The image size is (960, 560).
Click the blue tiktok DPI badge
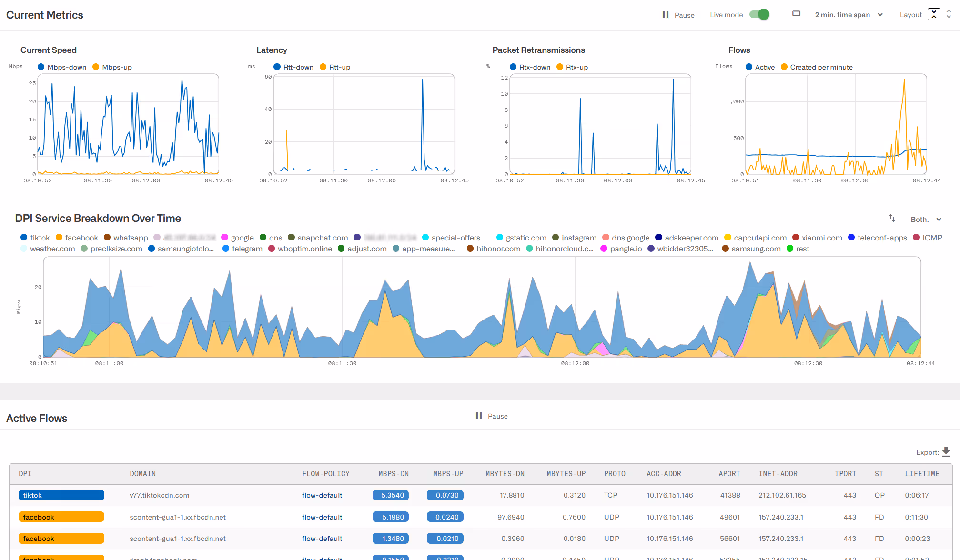coord(61,495)
